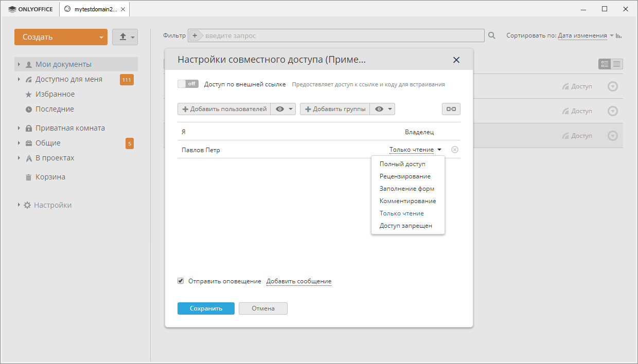Choose Комментирование from the menu
638x364 pixels.
tap(407, 201)
